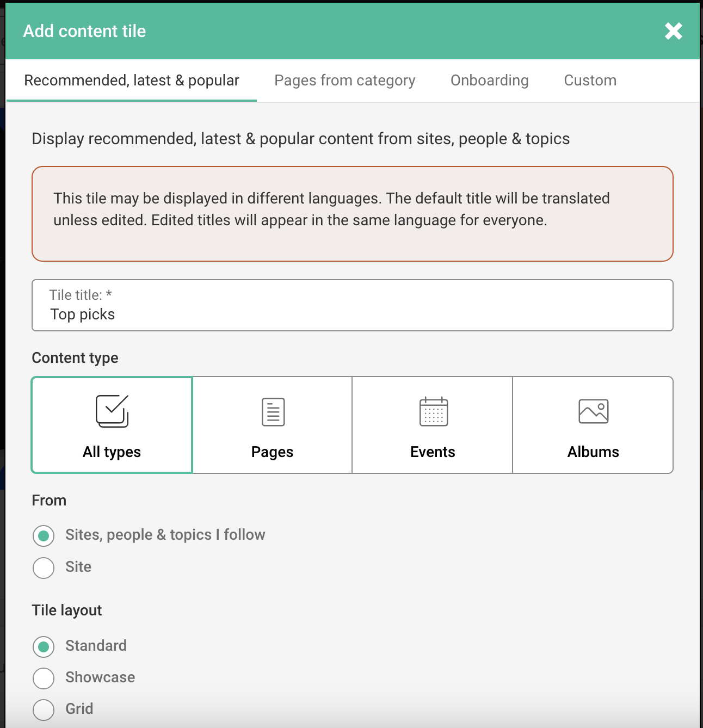
Task: Close the Add content tile dialog
Action: (x=673, y=32)
